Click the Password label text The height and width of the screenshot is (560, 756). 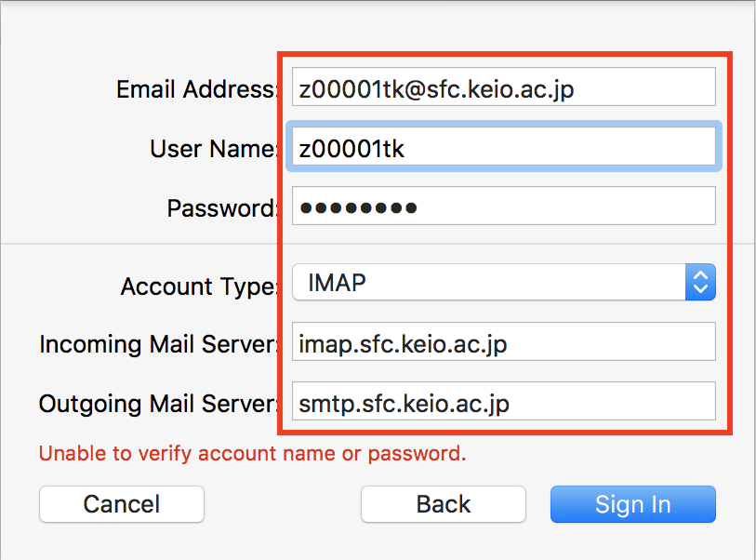click(x=222, y=208)
